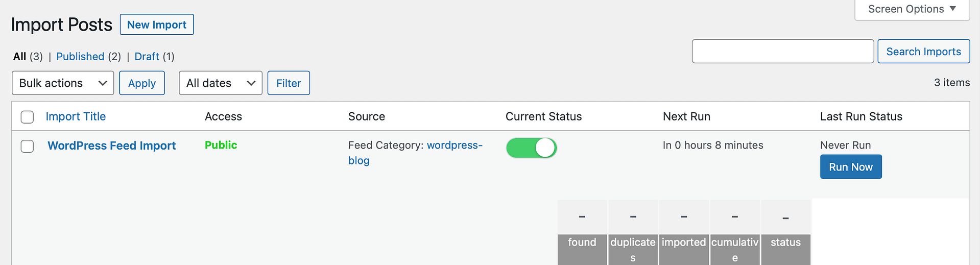Check the select-all imports checkbox
Screen dimensions: 980x265
pyautogui.click(x=27, y=117)
